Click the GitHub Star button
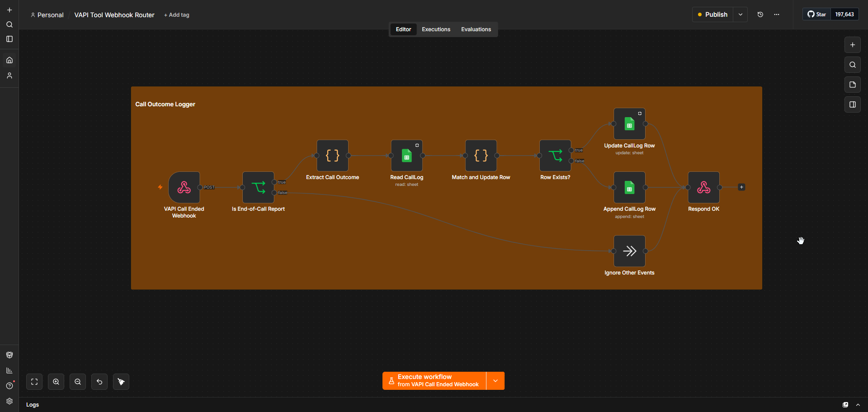The width and height of the screenshot is (868, 412). click(817, 14)
